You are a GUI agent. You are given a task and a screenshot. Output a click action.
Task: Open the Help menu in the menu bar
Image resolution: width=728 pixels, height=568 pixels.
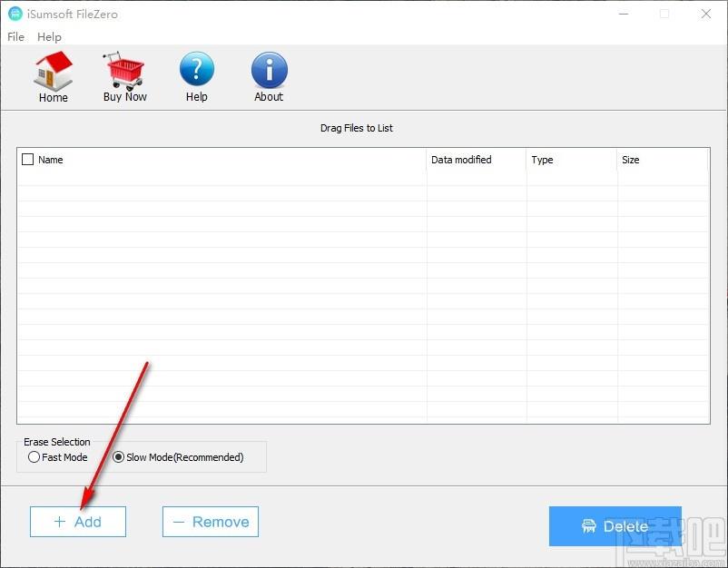pyautogui.click(x=49, y=36)
